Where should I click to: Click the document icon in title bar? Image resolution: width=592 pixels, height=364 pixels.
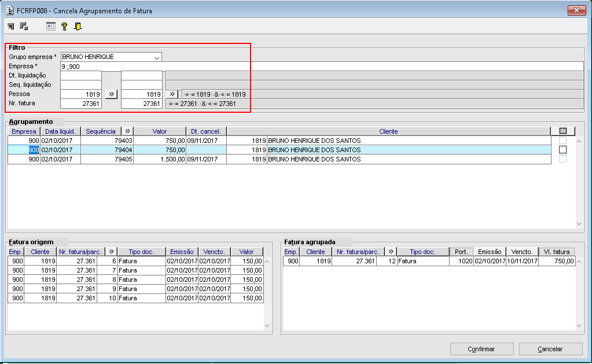coord(10,10)
